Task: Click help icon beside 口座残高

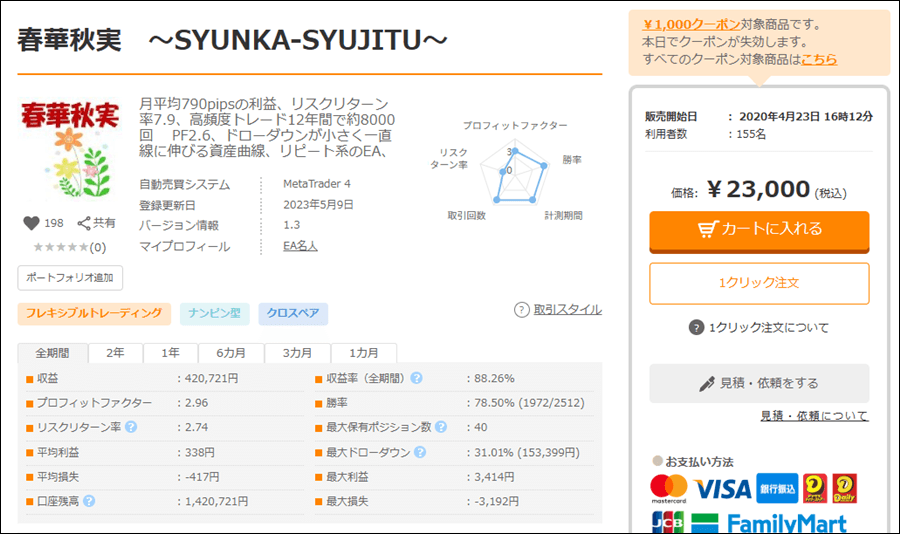Action: [89, 501]
